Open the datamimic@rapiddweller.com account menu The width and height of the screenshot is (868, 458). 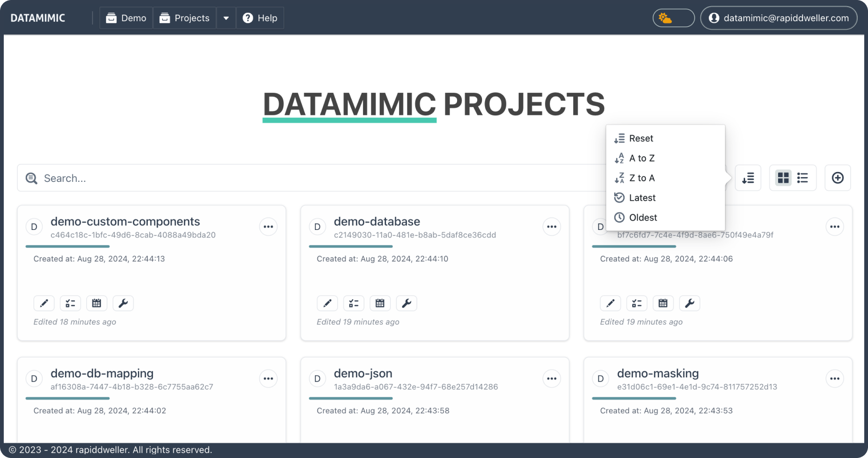coord(779,18)
